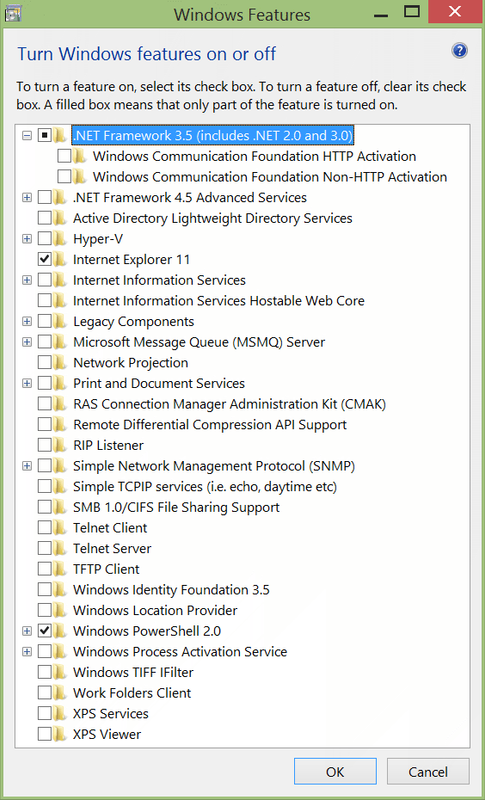Image resolution: width=485 pixels, height=800 pixels.
Task: Expand the Hyper-V node
Action: point(27,239)
